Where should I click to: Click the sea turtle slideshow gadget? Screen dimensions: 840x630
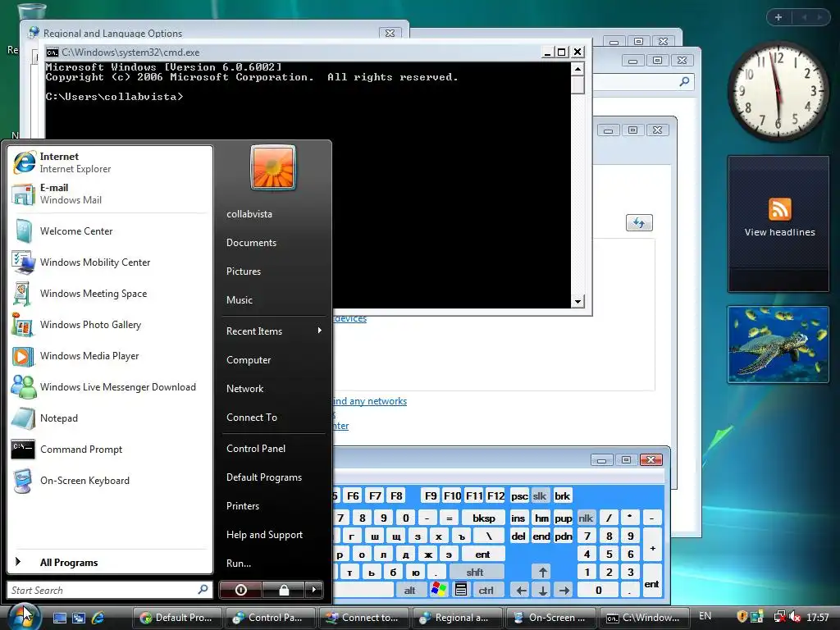(778, 345)
